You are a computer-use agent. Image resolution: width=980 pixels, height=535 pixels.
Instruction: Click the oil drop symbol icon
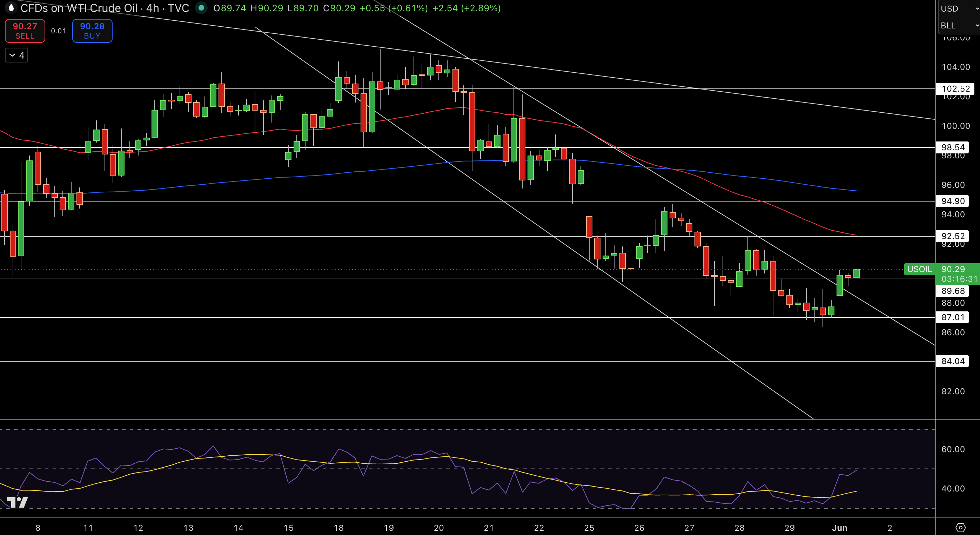[11, 8]
